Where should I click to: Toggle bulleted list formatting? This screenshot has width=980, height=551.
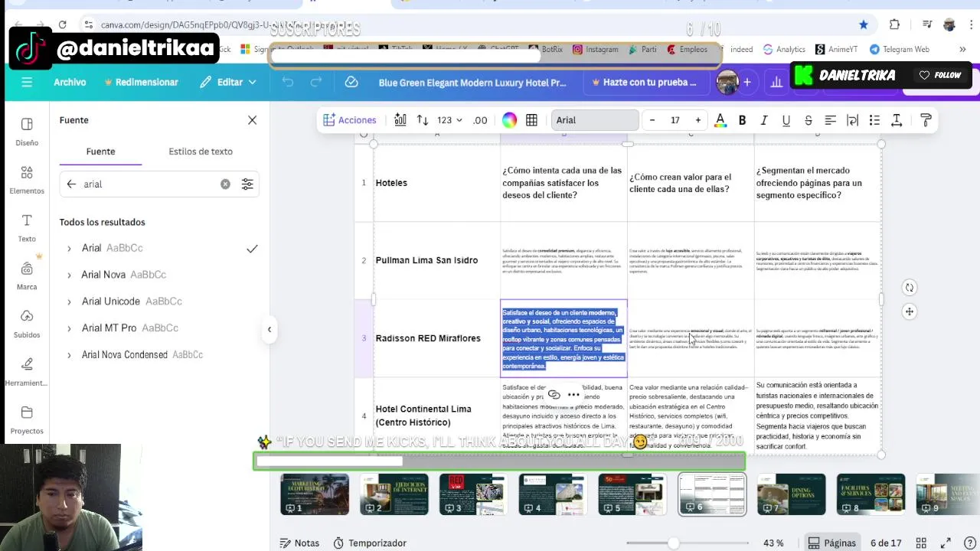click(x=874, y=120)
